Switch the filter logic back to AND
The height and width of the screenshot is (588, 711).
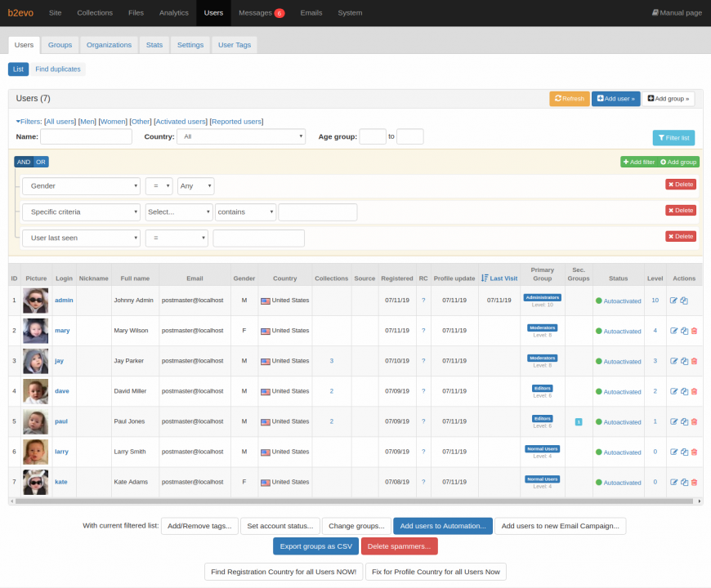[22, 162]
